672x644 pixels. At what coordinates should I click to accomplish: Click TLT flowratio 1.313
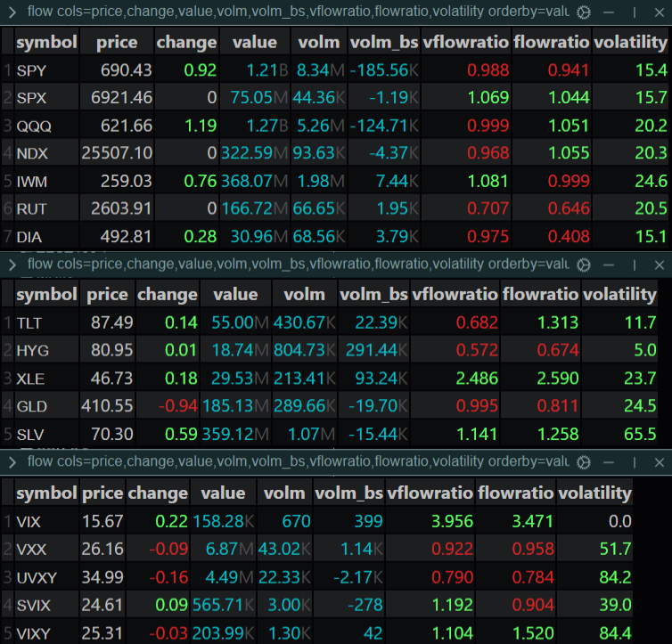pos(558,322)
